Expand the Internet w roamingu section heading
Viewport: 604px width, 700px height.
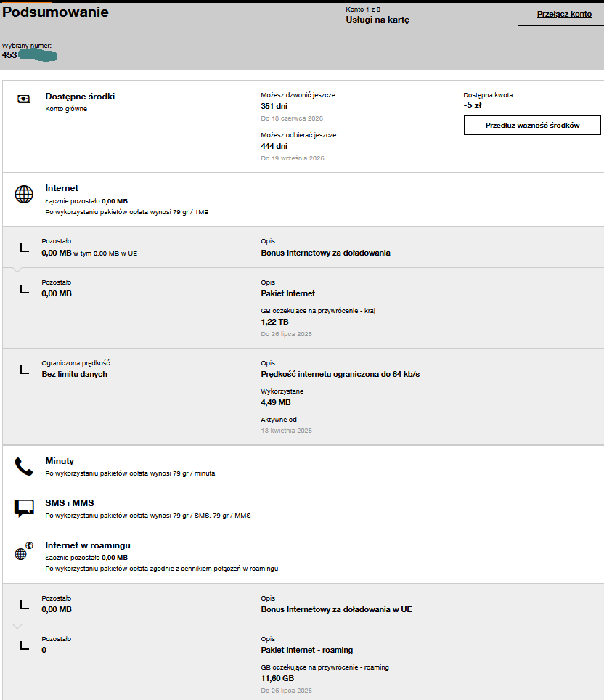point(88,545)
